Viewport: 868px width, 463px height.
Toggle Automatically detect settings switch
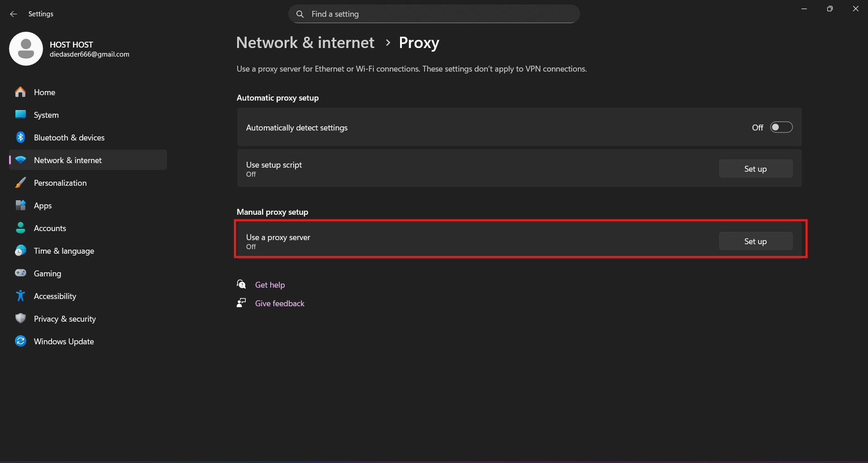click(782, 127)
